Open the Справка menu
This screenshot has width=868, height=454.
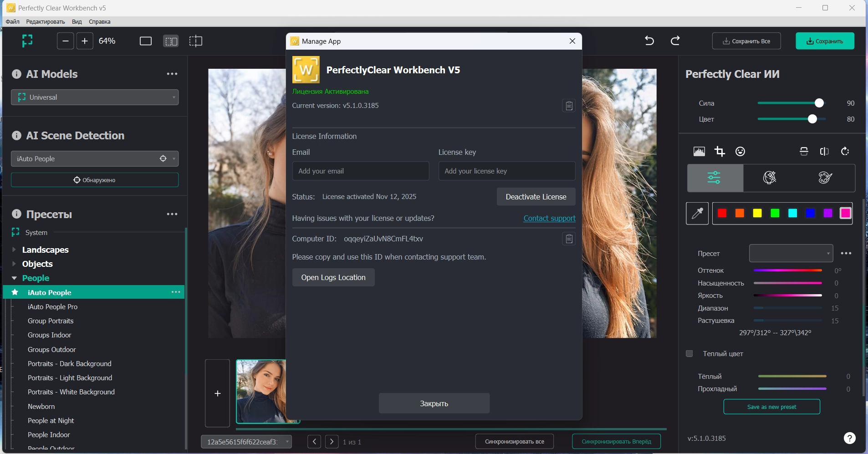pos(100,21)
